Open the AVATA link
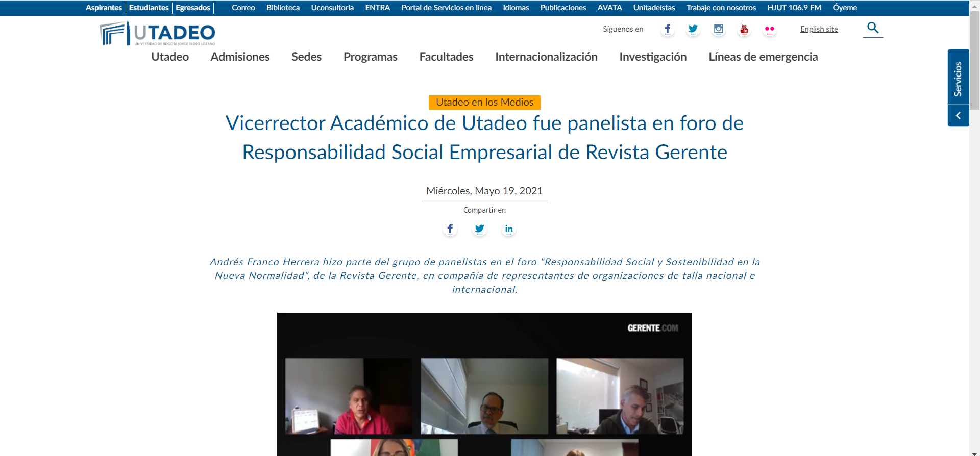Image resolution: width=980 pixels, height=456 pixels. (x=610, y=8)
